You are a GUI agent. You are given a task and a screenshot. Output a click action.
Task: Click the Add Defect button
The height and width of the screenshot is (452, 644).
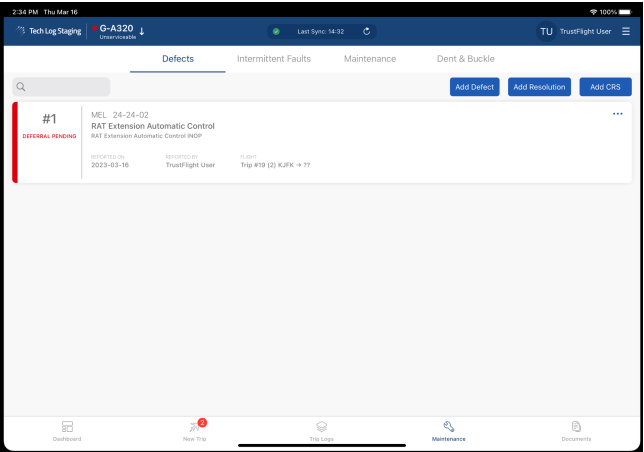point(475,87)
